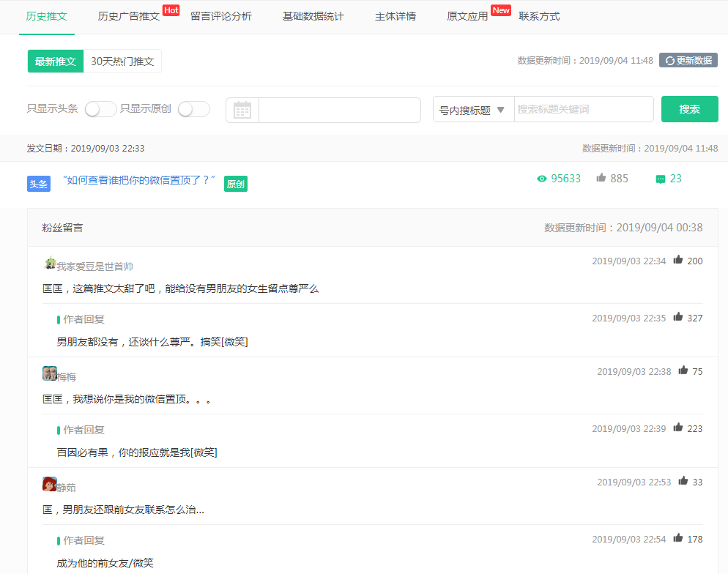
Task: Click the 搜索标题关键词 input field
Action: (584, 109)
